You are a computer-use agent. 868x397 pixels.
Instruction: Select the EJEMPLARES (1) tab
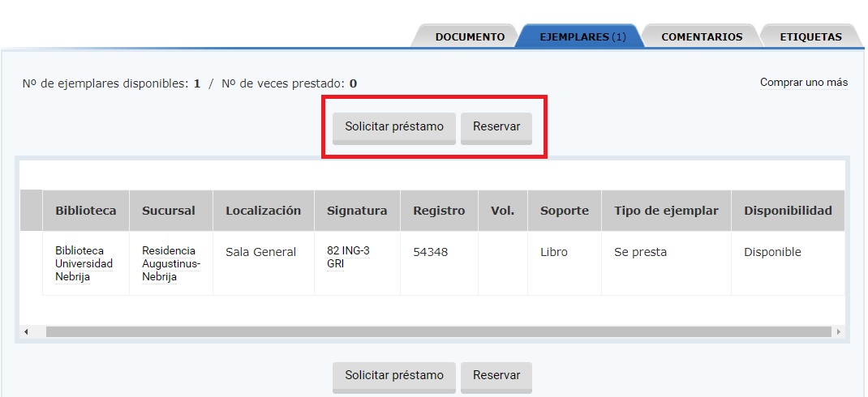[x=582, y=36]
